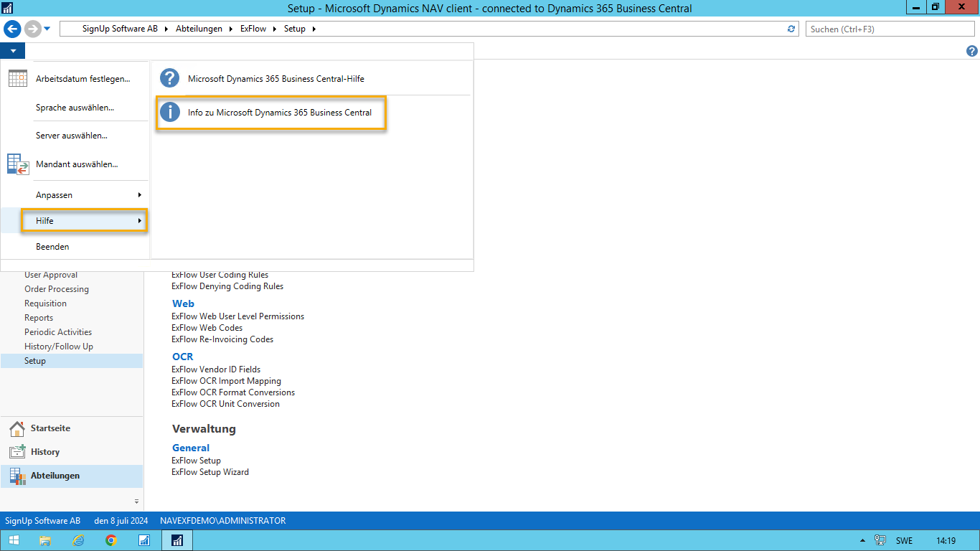This screenshot has width=980, height=551.
Task: Select Requisition in navigation pane
Action: [46, 303]
